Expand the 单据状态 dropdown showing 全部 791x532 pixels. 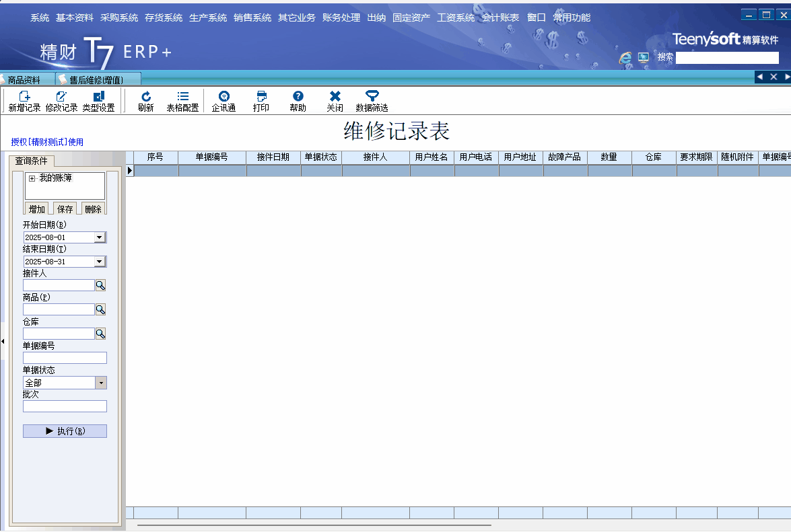click(x=100, y=383)
